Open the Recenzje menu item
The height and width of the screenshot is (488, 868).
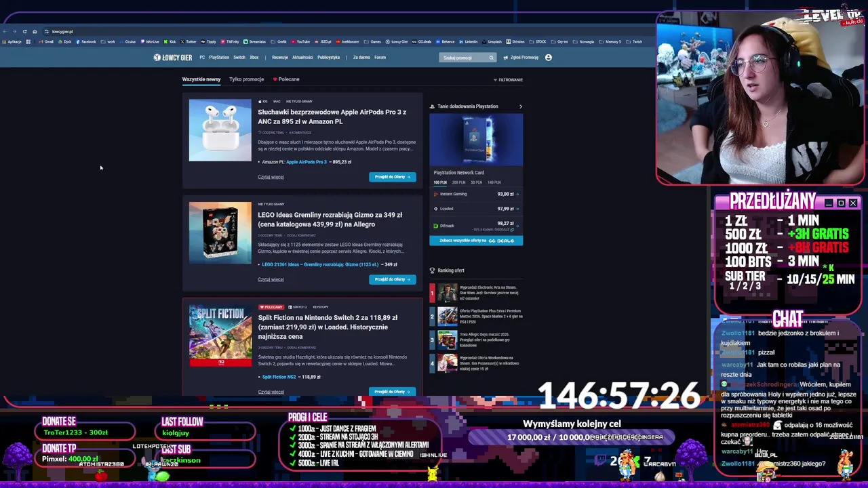(x=280, y=58)
